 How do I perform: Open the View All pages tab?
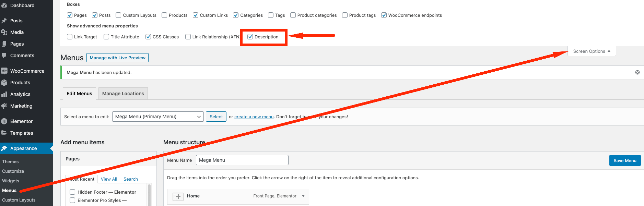coord(109,179)
